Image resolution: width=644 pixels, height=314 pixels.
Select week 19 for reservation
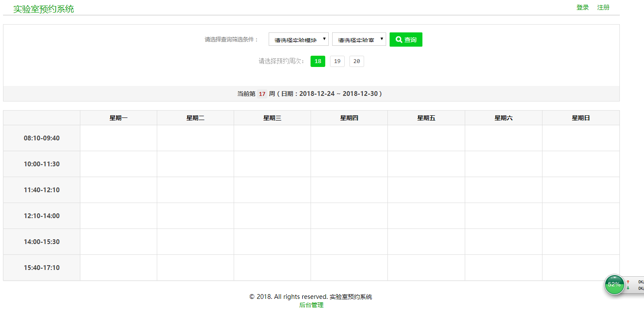(337, 61)
